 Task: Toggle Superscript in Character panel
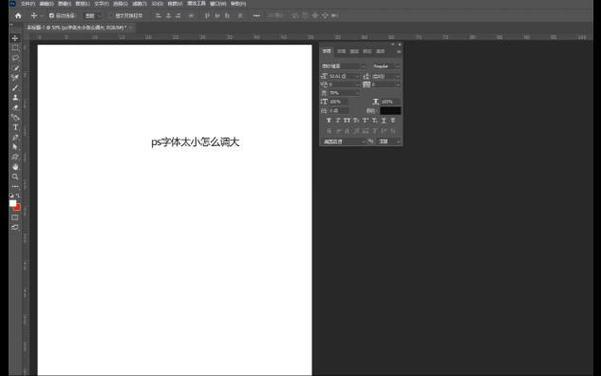365,120
